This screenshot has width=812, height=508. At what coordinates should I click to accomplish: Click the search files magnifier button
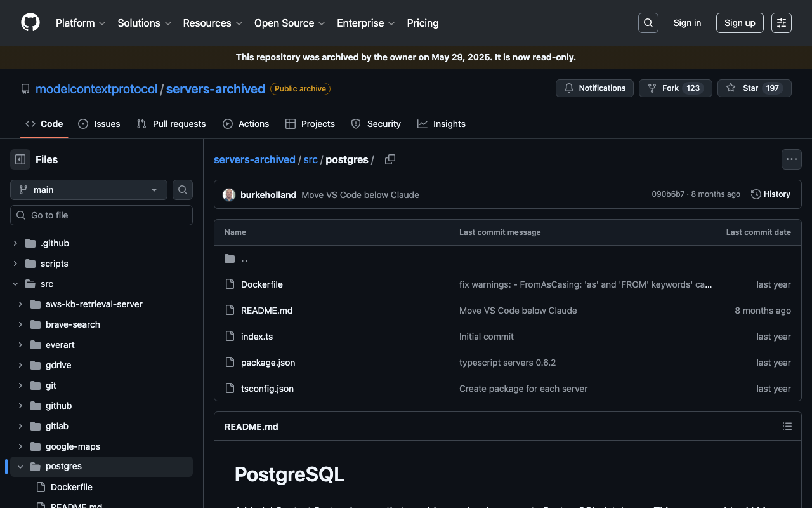click(x=183, y=190)
